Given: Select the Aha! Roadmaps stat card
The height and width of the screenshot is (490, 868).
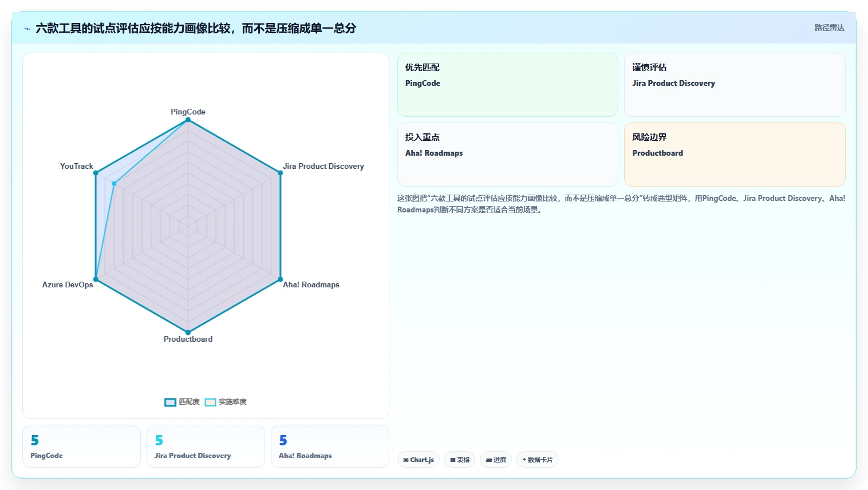Looking at the screenshot, I should 330,446.
